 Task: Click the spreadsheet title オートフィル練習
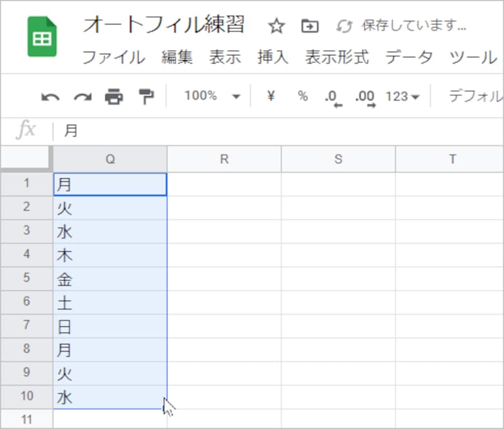coord(165,23)
